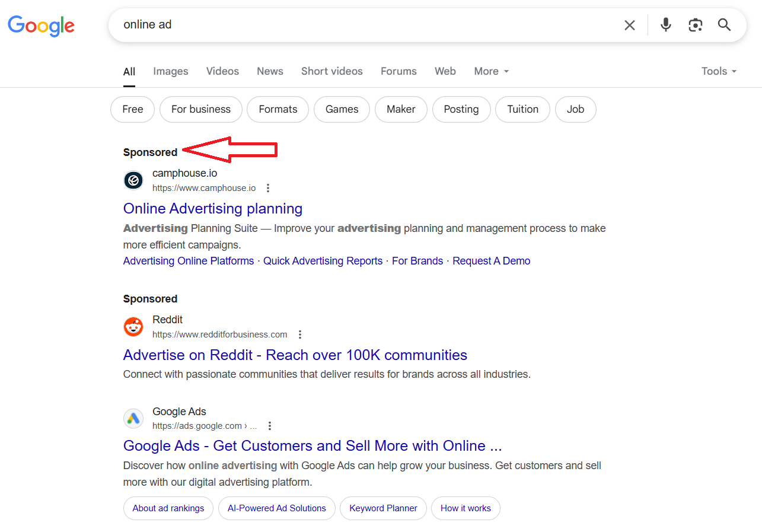The image size is (762, 532).
Task: Switch to the Images tab
Action: (x=171, y=71)
